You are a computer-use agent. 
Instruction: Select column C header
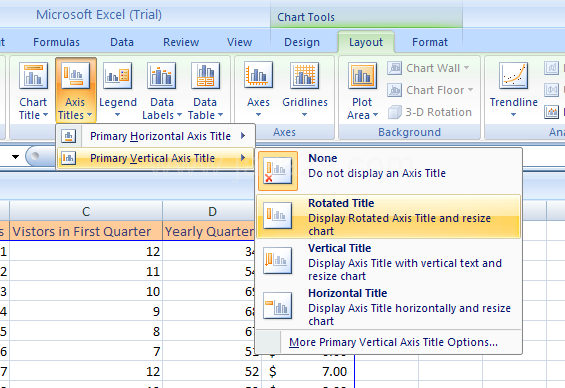click(86, 211)
